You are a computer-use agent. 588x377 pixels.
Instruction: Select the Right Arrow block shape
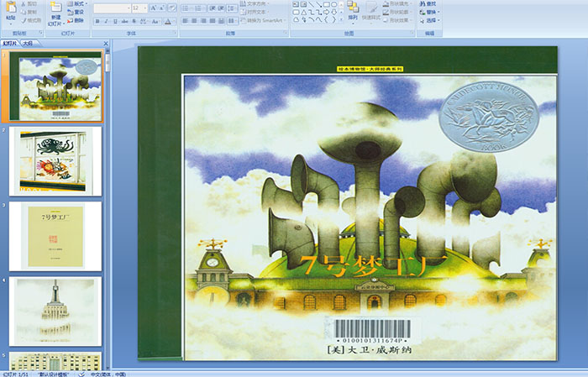[327, 13]
